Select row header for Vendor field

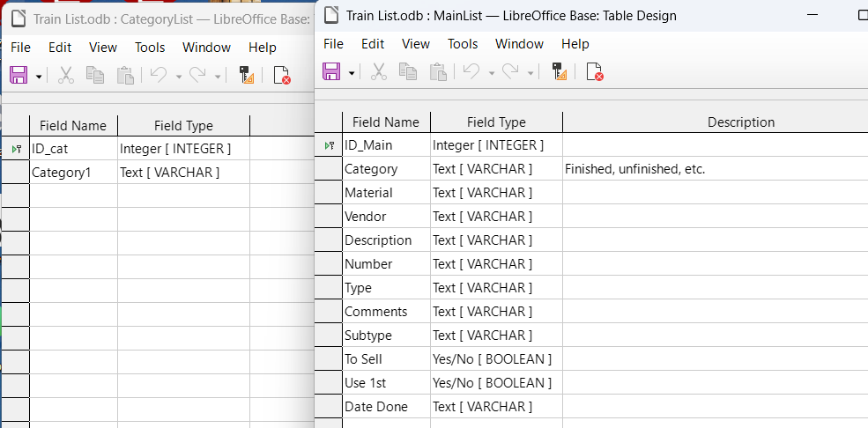point(329,217)
